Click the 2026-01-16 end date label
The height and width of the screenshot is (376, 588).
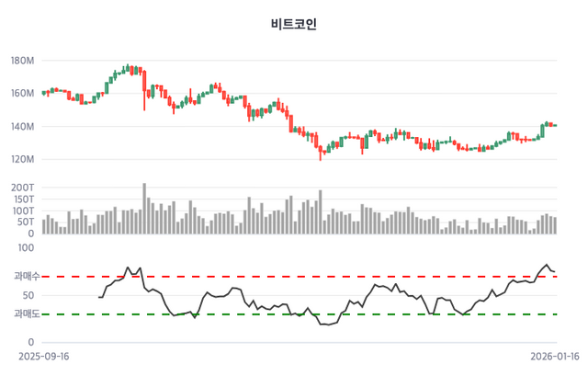click(555, 356)
